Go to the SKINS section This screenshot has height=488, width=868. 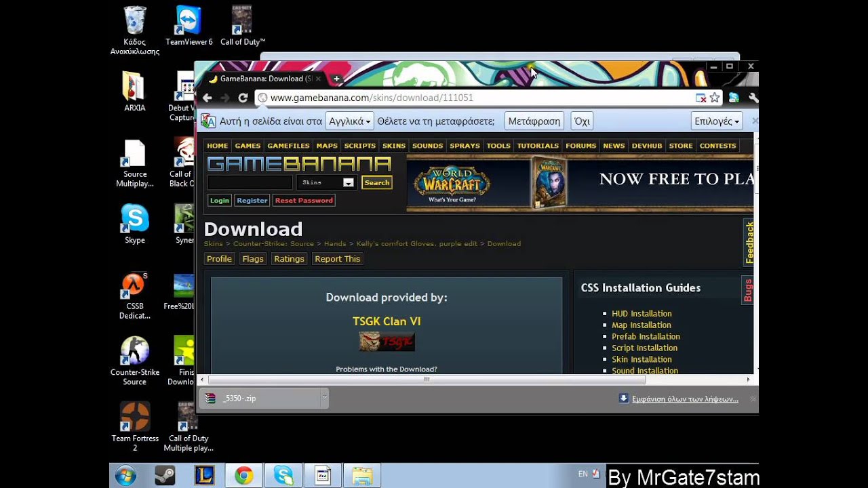click(x=394, y=146)
